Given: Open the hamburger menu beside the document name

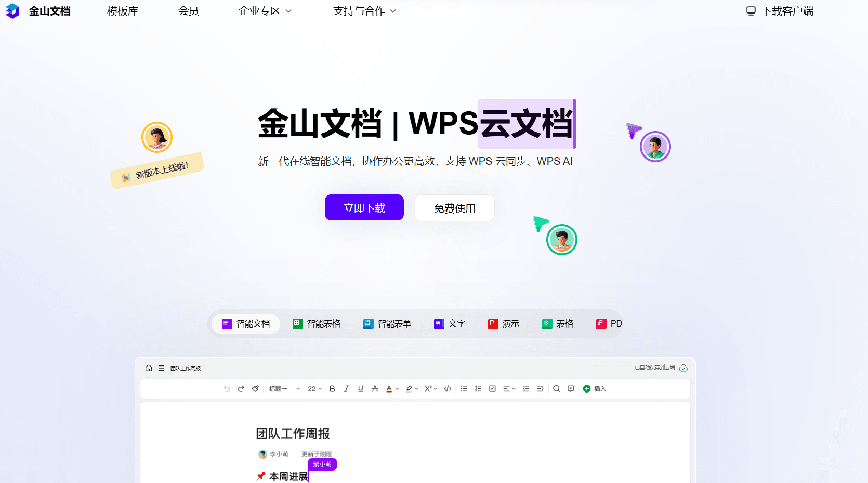Looking at the screenshot, I should tap(161, 368).
